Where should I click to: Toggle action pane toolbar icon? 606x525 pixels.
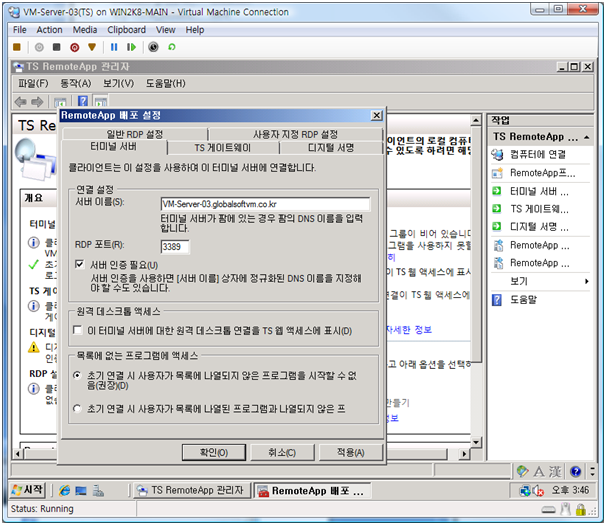click(x=101, y=102)
